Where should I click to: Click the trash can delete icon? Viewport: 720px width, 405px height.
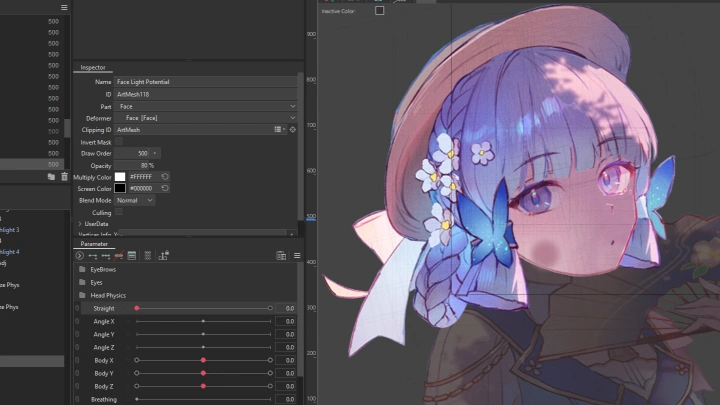64,176
